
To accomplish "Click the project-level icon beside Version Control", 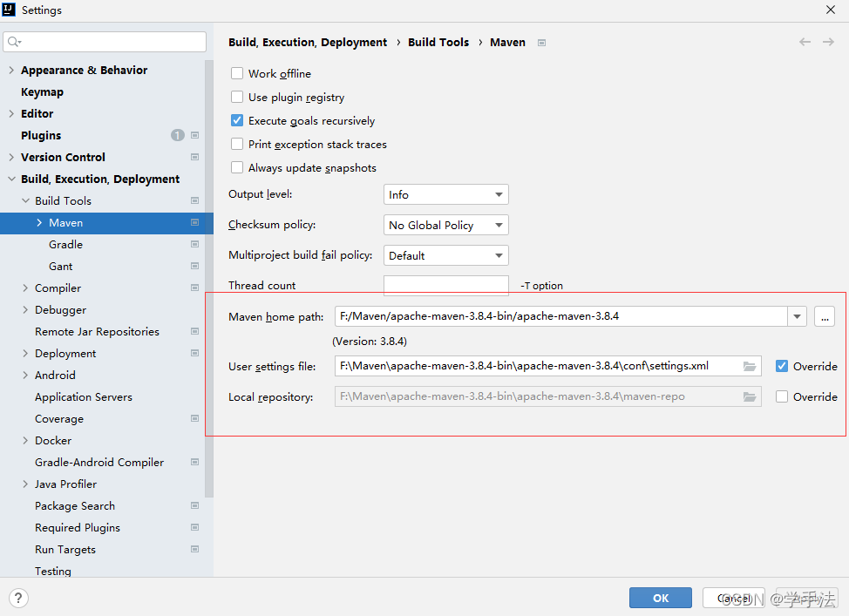I will click(x=195, y=157).
